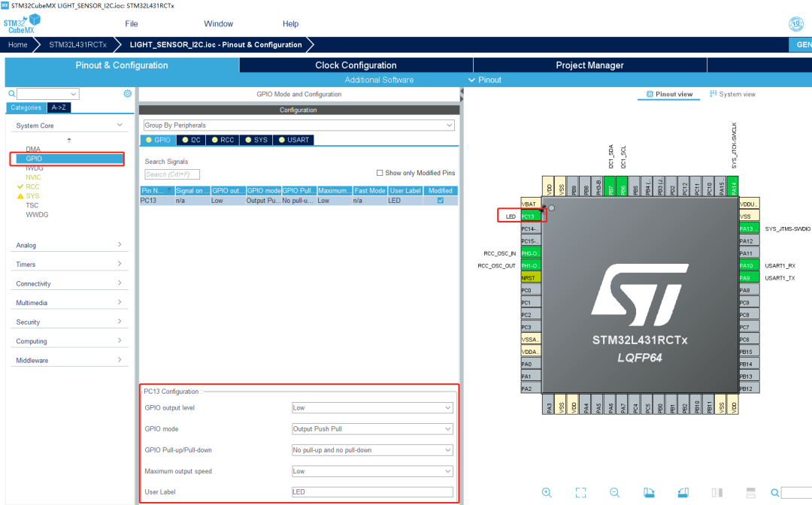Switch to the A->Z sorting tab
The image size is (812, 505).
[x=59, y=107]
